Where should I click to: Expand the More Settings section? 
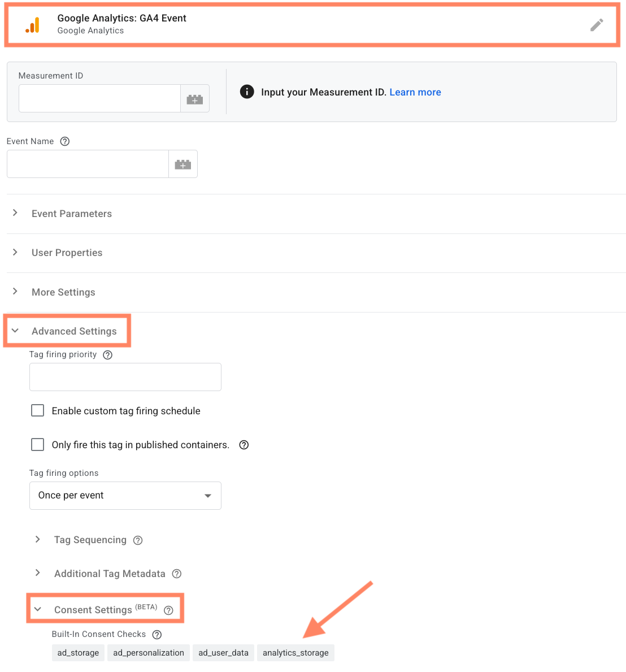63,292
